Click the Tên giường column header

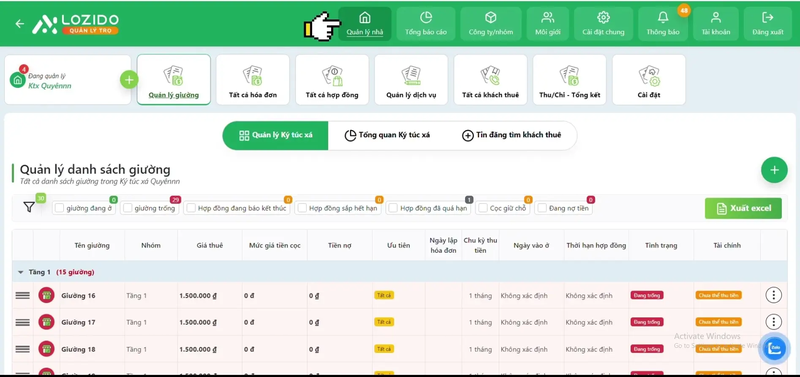92,245
